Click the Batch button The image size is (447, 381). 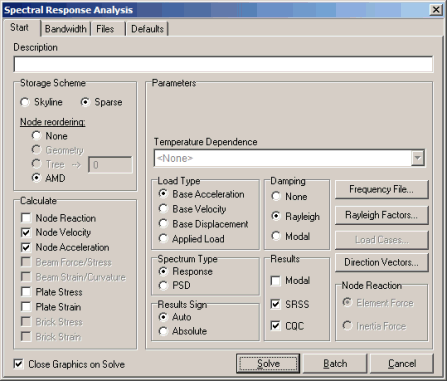click(335, 363)
